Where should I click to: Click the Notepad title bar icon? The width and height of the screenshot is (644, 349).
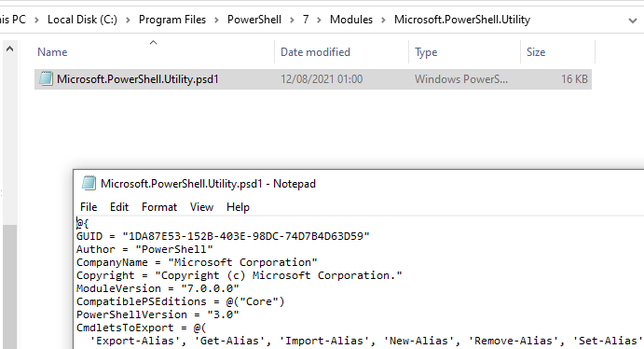89,183
